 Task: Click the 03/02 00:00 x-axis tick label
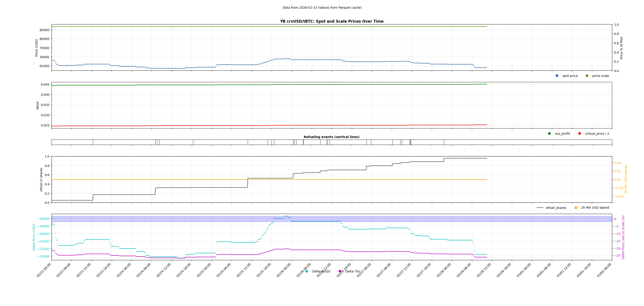[x=604, y=270]
